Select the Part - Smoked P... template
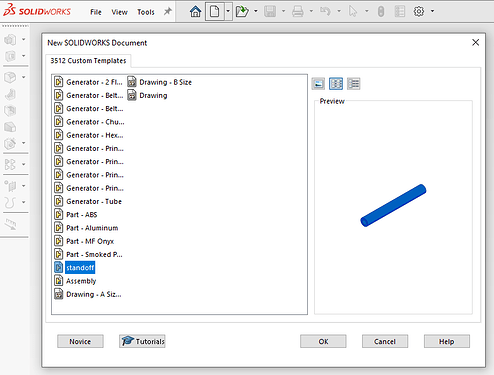 [x=88, y=254]
